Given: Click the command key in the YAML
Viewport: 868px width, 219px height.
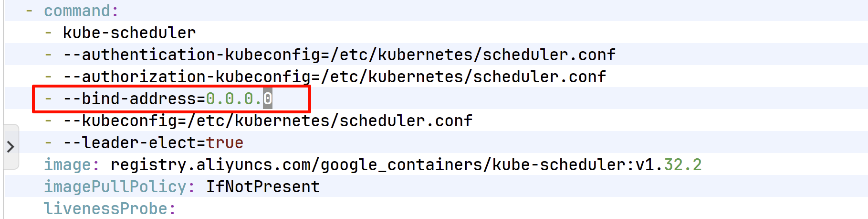Looking at the screenshot, I should tap(77, 11).
